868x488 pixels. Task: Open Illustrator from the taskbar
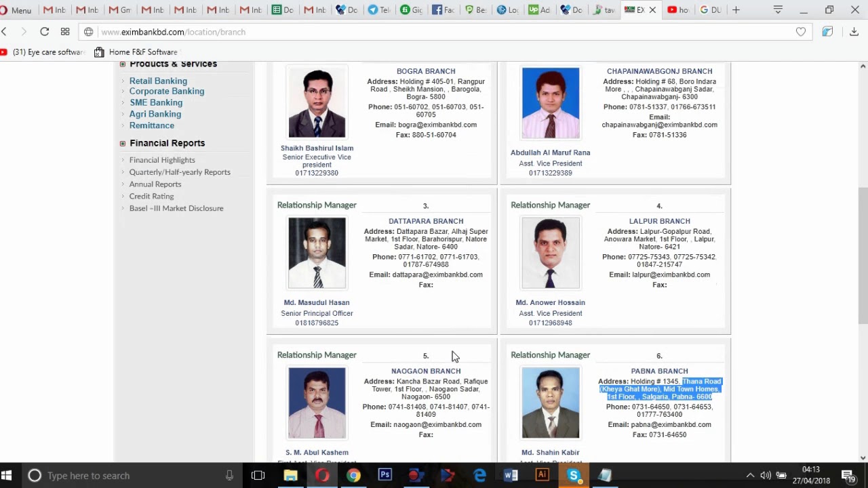point(542,475)
